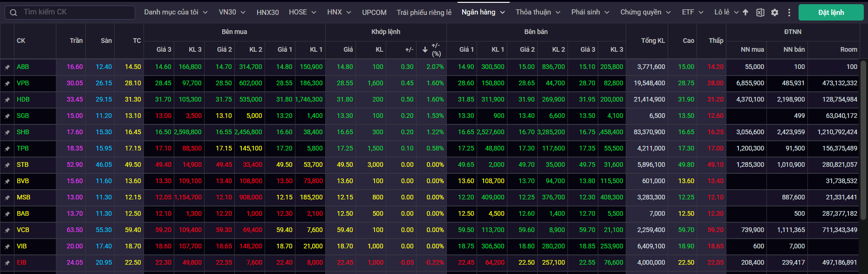Pin the EIB stock row
Screen dimensions: 868x274
(7, 263)
